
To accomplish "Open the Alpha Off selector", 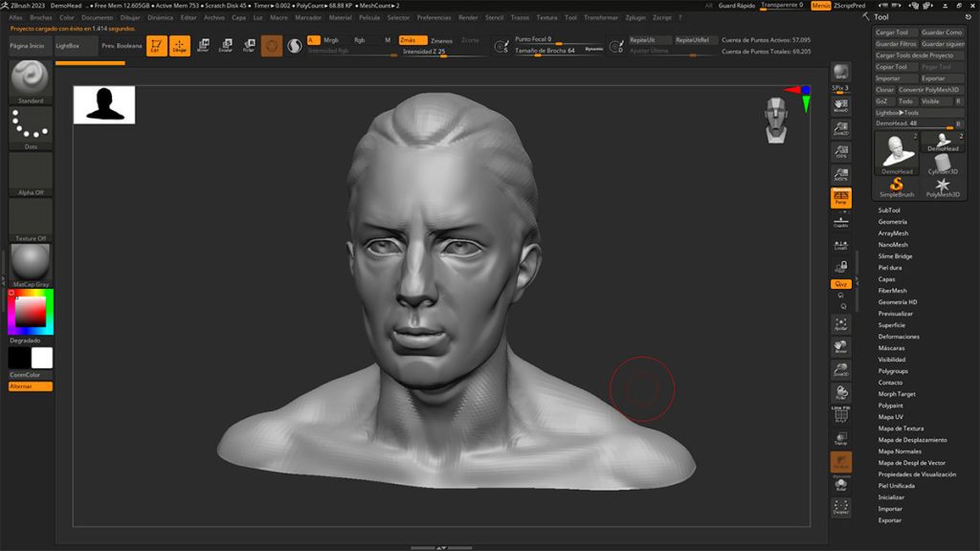I will 31,172.
